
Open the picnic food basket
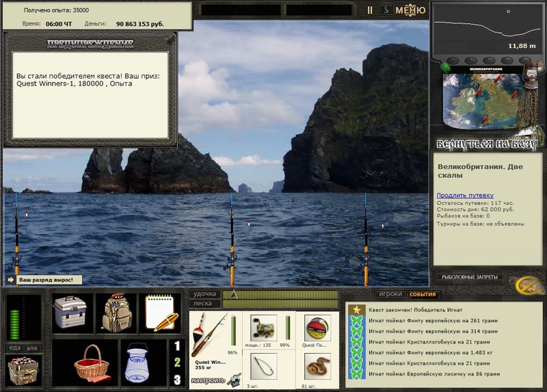(92, 363)
